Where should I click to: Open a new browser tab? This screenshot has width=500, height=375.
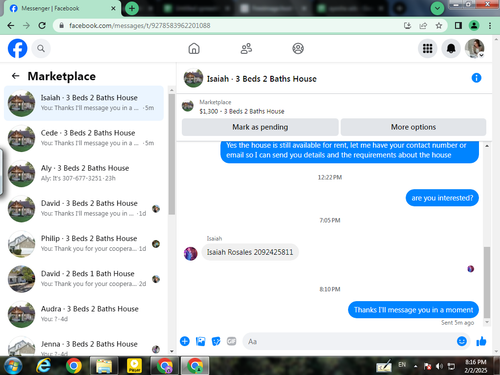(x=132, y=8)
